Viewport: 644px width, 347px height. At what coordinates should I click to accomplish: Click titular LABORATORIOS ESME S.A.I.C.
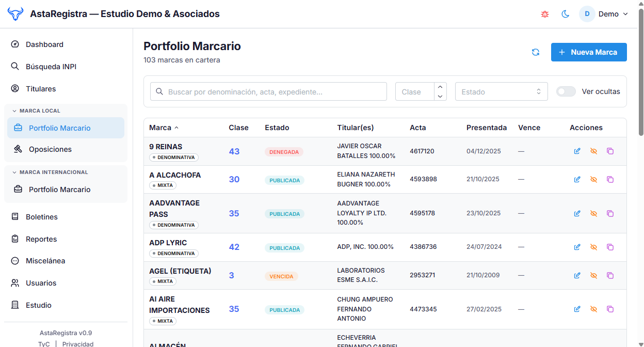tap(361, 275)
